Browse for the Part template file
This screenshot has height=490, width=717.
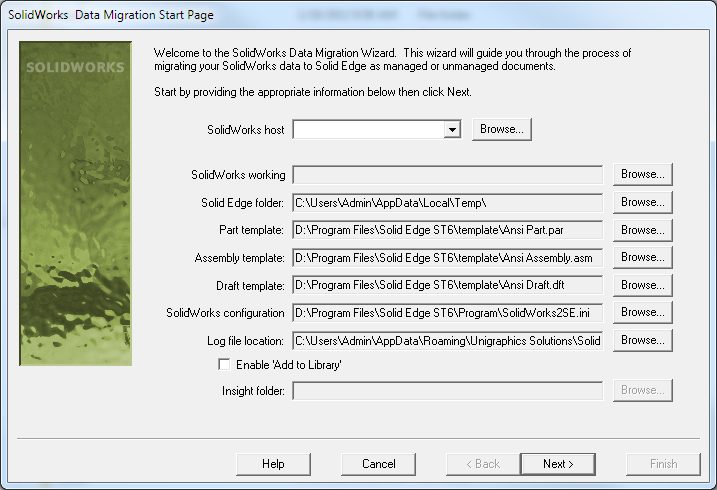click(x=642, y=230)
